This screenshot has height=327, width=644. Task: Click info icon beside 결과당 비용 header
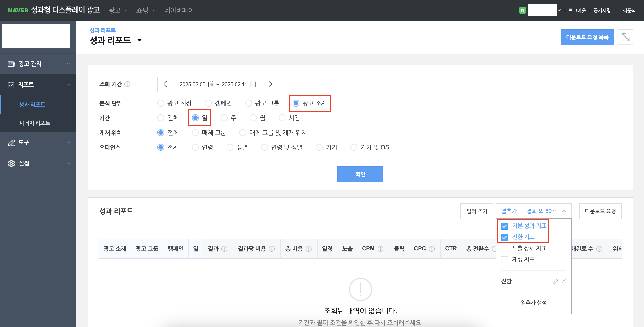272,249
